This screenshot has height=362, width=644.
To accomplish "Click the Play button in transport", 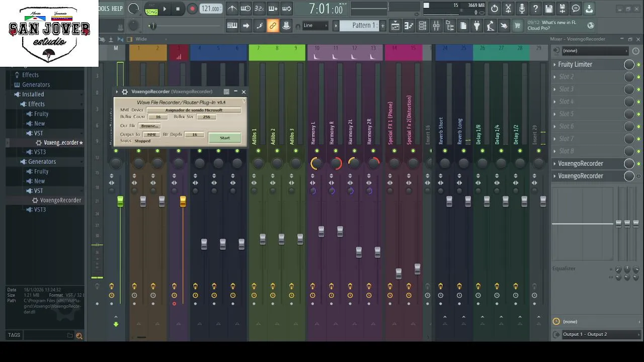I will [165, 9].
